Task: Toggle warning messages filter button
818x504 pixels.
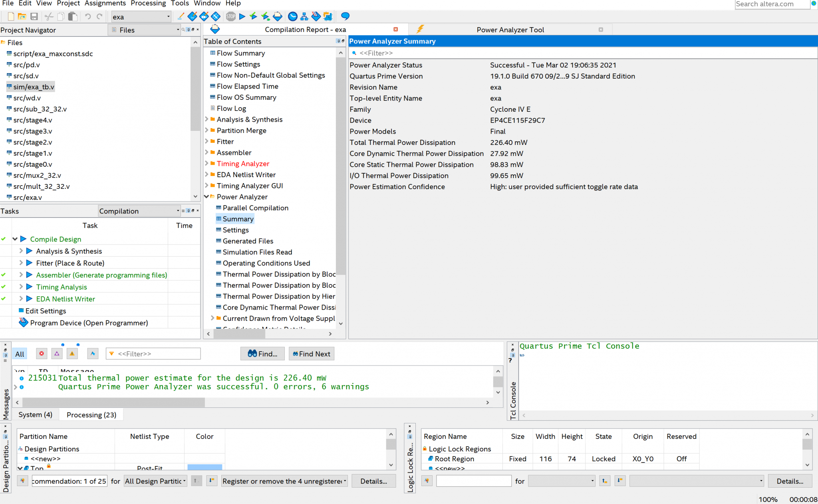Action: (72, 354)
